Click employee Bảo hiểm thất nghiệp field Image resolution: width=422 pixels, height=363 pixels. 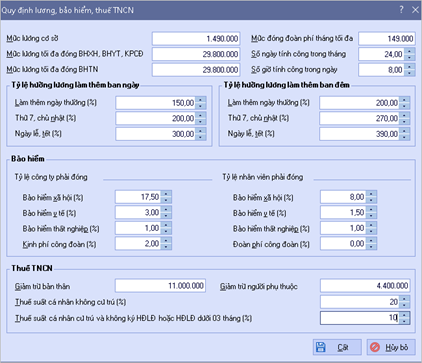point(343,228)
